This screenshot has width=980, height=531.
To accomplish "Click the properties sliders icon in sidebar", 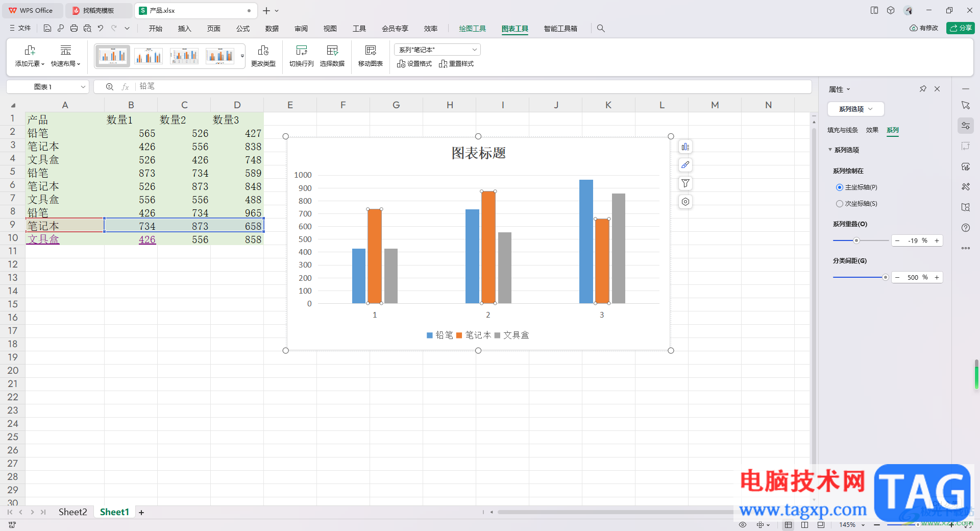I will [965, 126].
